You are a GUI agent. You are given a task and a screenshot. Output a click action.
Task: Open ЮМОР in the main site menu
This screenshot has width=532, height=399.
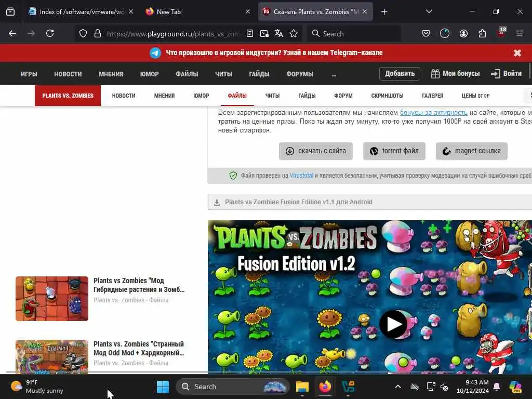(x=149, y=74)
